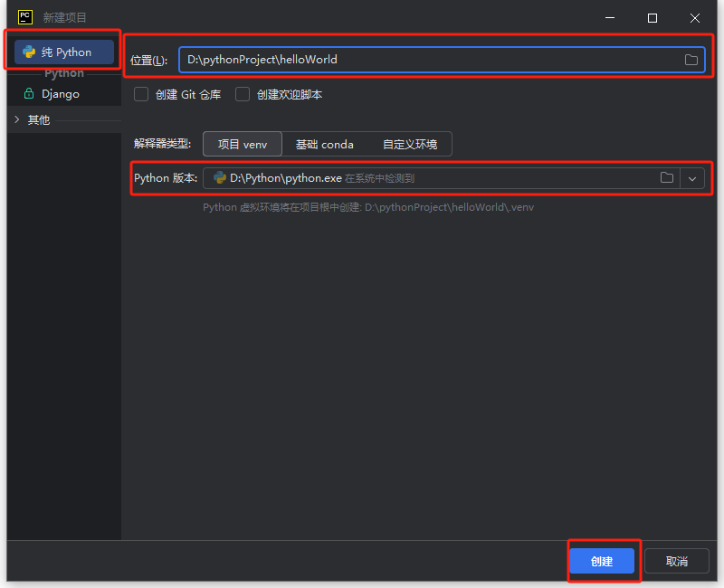Viewport: 724px width, 588px height.
Task: Click the 取消 button
Action: [x=676, y=561]
